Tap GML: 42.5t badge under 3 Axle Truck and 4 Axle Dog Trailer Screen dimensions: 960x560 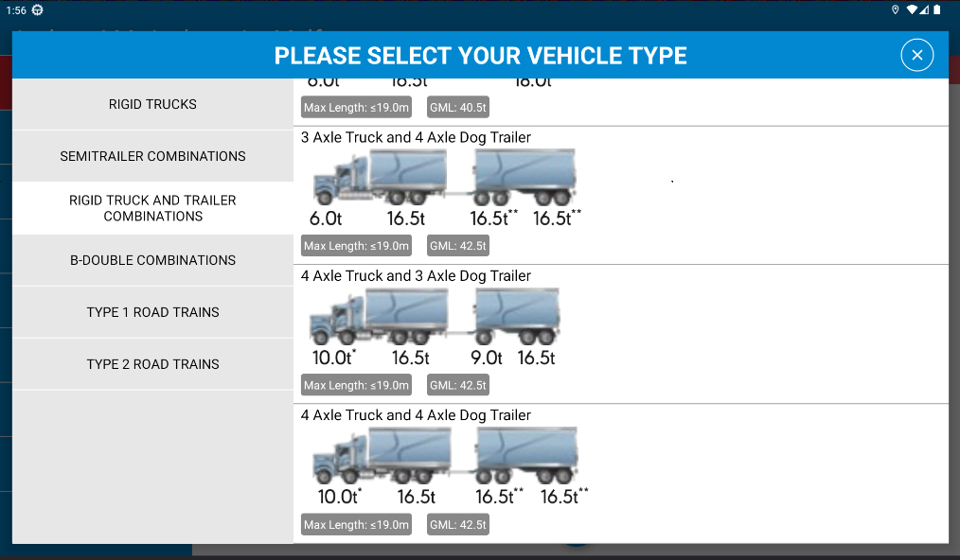coord(458,246)
